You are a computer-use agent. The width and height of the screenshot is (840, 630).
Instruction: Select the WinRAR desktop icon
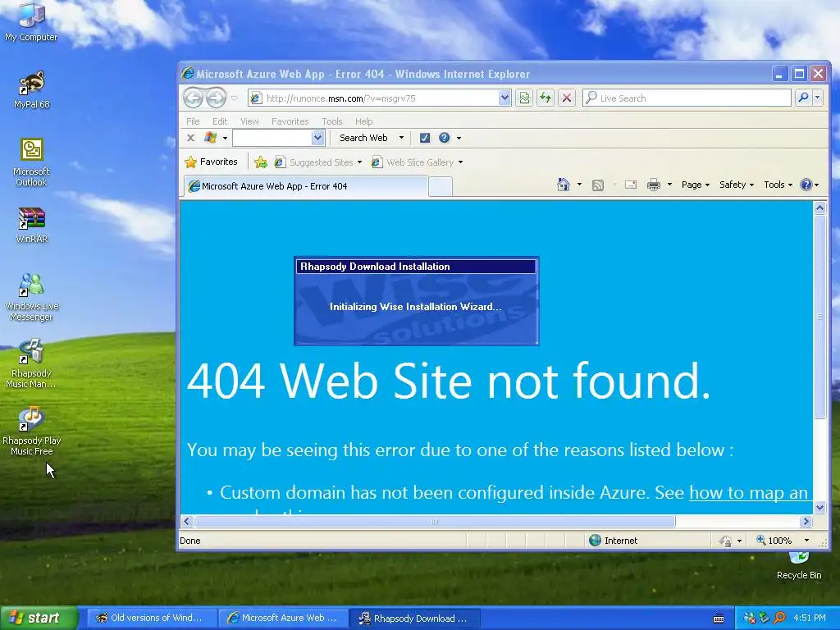coord(32,225)
